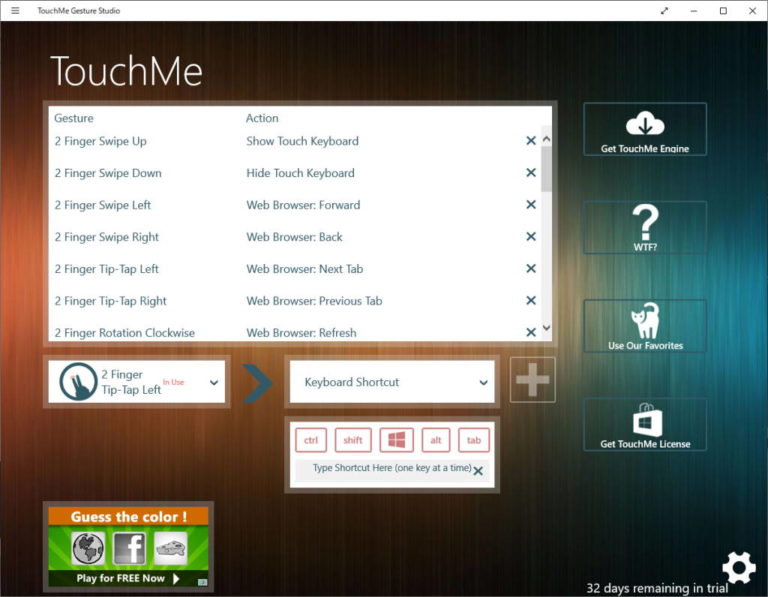Click the 32 days remaining in trial text
The height and width of the screenshot is (597, 768).
point(657,588)
